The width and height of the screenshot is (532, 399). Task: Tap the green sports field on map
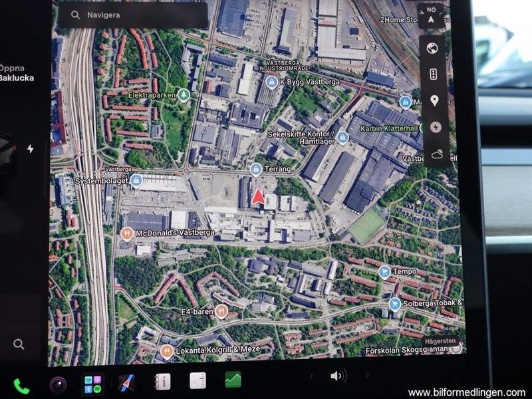[x=367, y=225]
